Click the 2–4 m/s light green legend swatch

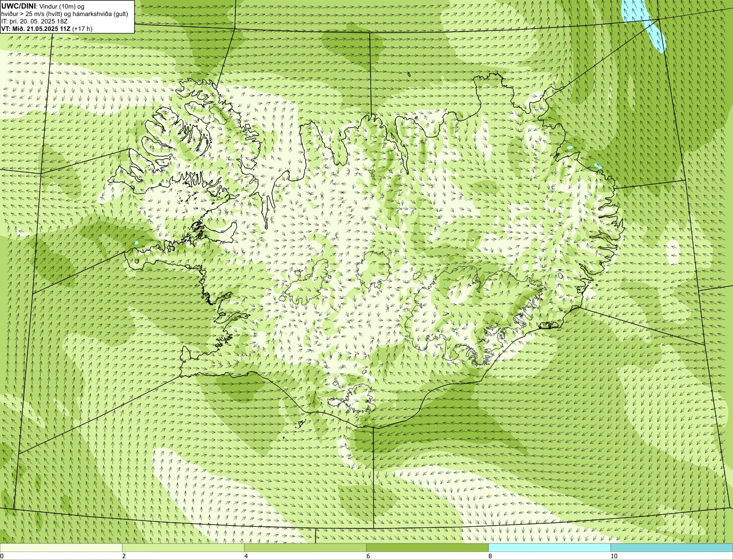pyautogui.click(x=183, y=548)
